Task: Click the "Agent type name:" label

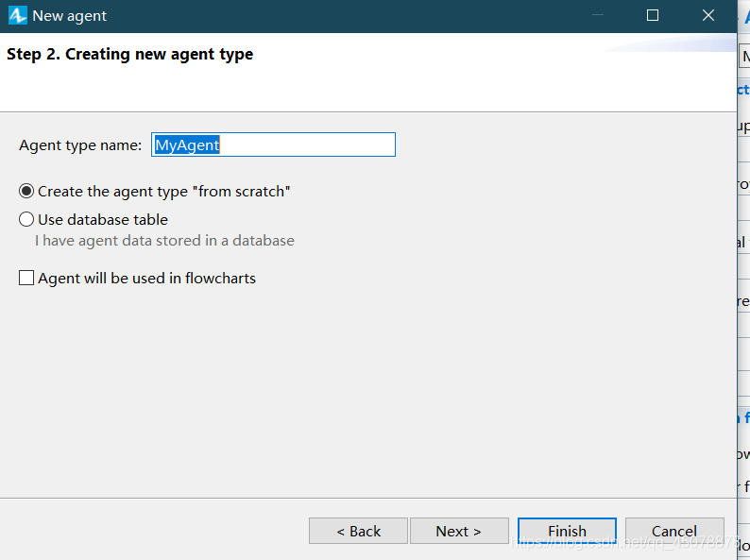Action: coord(80,145)
